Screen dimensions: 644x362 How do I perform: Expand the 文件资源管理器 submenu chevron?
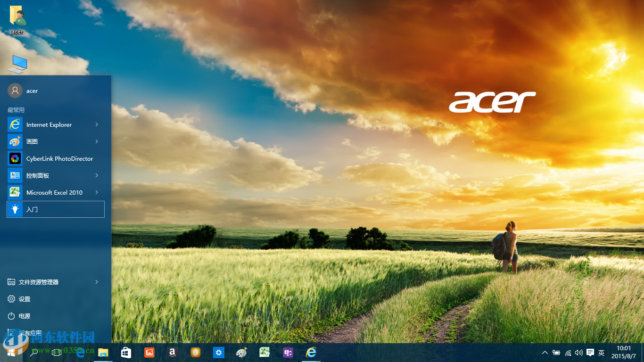[97, 281]
